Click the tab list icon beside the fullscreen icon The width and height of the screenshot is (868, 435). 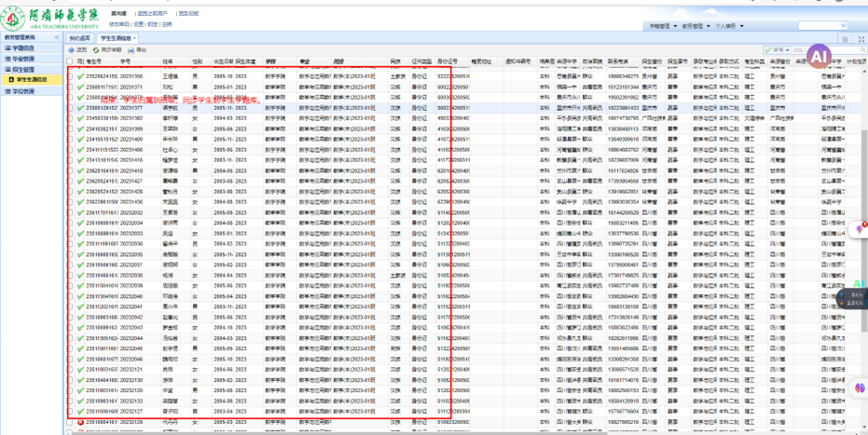(x=846, y=39)
